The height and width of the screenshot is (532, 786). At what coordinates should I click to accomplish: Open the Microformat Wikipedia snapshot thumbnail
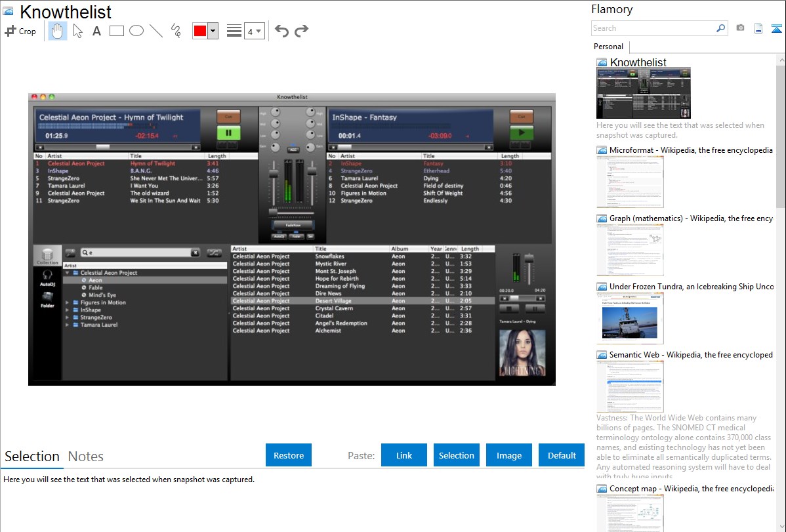coord(630,182)
